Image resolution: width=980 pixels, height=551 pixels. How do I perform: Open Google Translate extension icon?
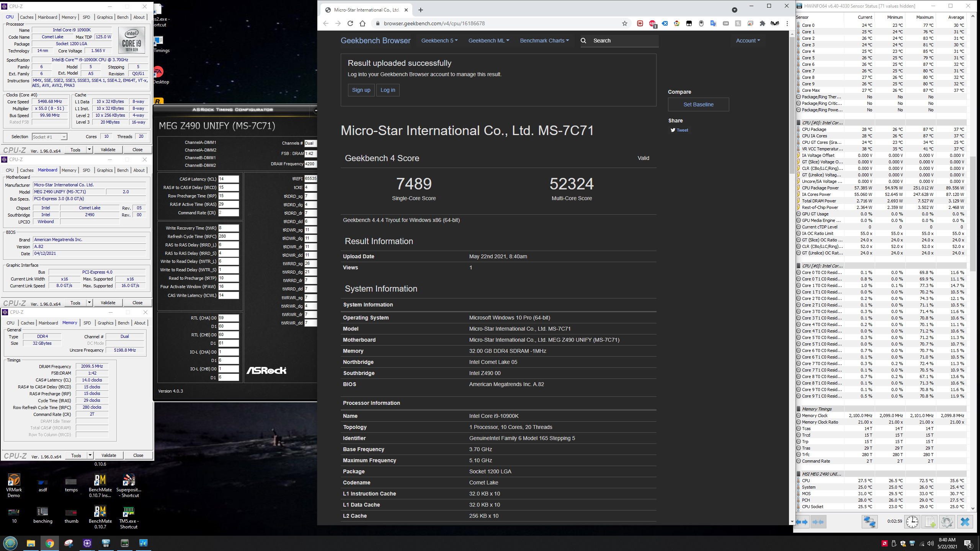click(x=713, y=23)
